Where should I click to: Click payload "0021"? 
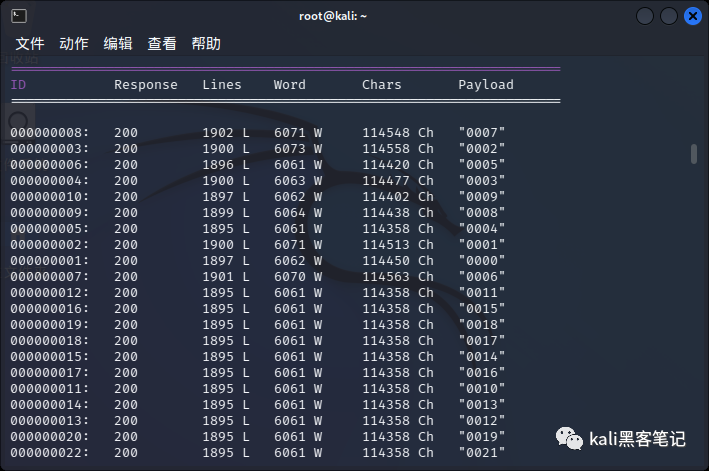482,452
